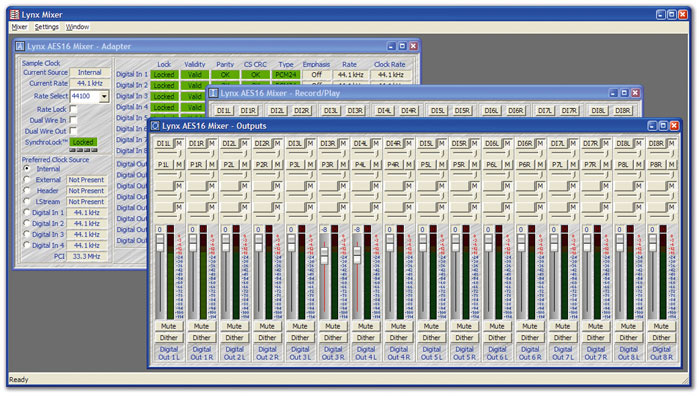Click the Record/Play window's title bar icon

[x=213, y=93]
